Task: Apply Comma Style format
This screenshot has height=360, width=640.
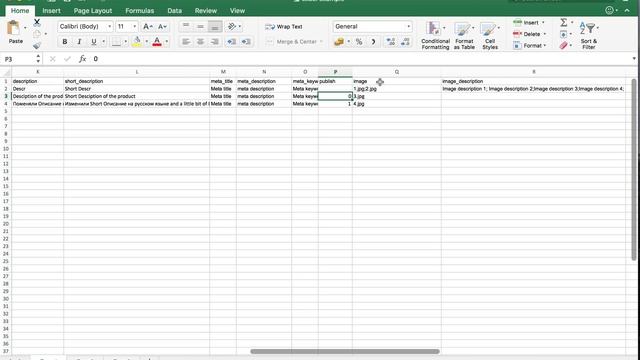Action: (x=373, y=42)
